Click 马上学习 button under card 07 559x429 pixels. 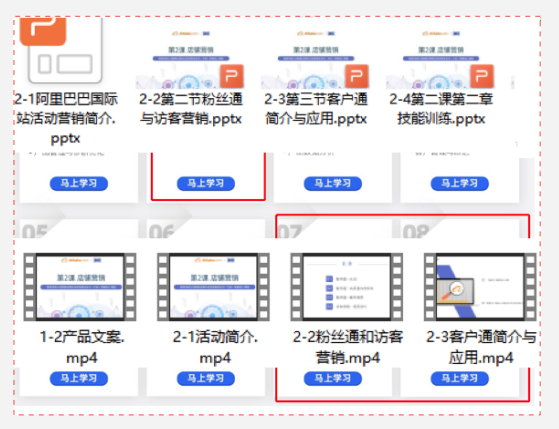[333, 378]
